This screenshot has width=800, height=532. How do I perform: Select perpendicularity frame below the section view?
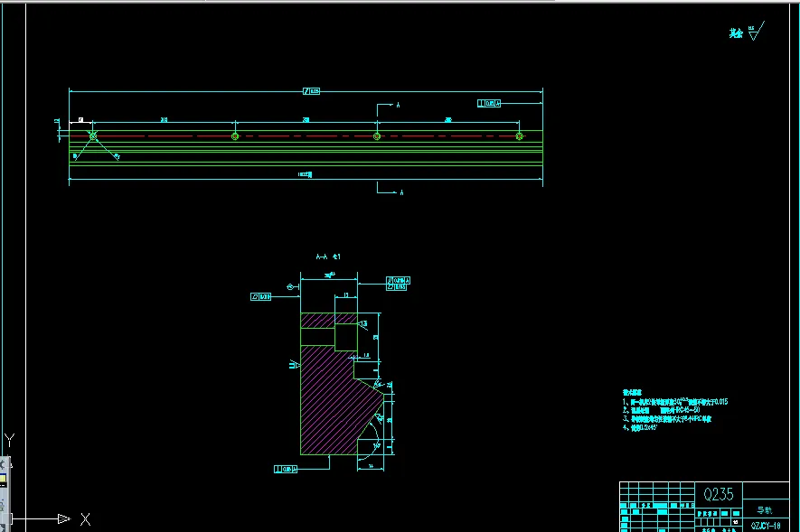(x=286, y=470)
